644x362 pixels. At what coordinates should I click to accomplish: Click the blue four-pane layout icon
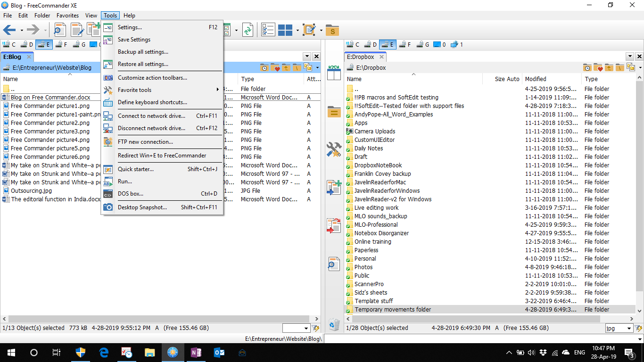(285, 30)
